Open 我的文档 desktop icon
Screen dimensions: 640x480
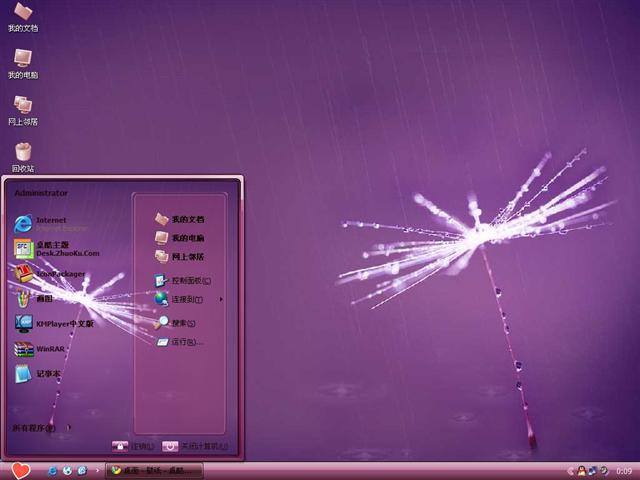[23, 17]
